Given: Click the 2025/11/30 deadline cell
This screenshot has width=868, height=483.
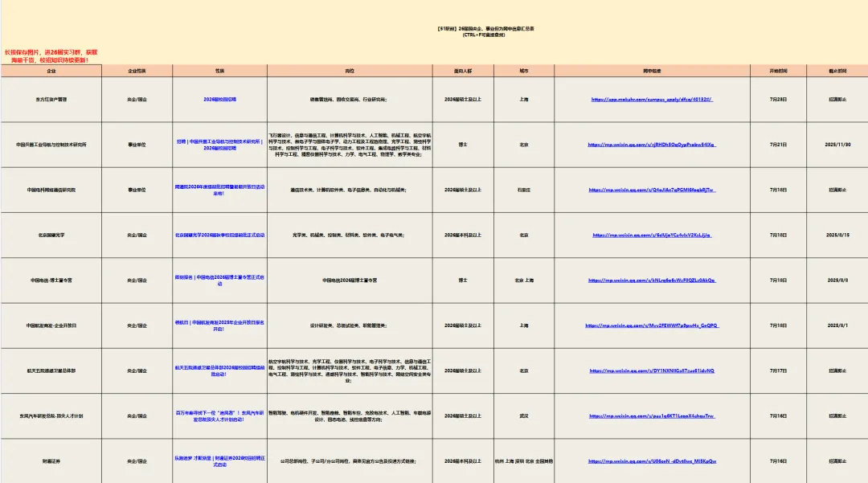Looking at the screenshot, I should [837, 145].
